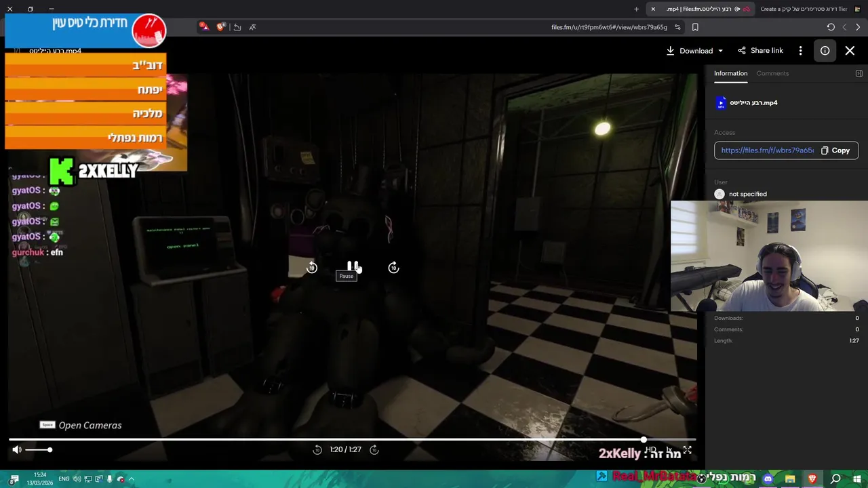868x488 pixels.
Task: Skip forward 10 seconds with the center overlay button
Action: pos(393,268)
